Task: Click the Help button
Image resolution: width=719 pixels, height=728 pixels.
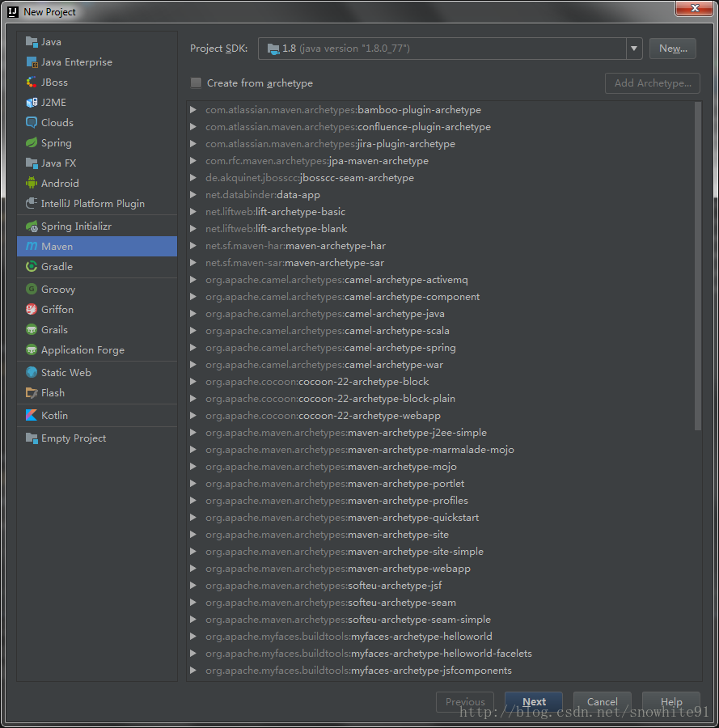Action: coord(671,701)
